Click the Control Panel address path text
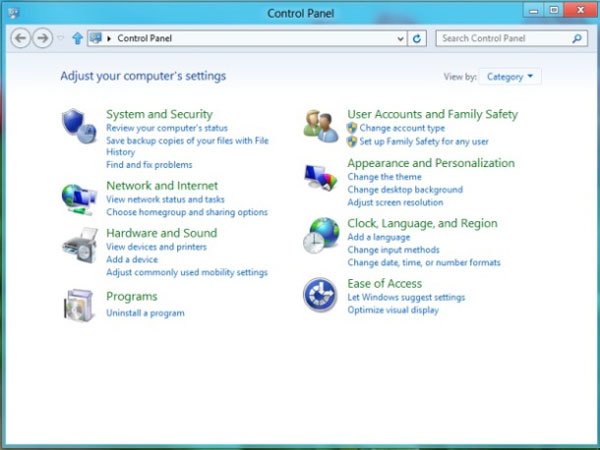600x450 pixels. point(144,38)
